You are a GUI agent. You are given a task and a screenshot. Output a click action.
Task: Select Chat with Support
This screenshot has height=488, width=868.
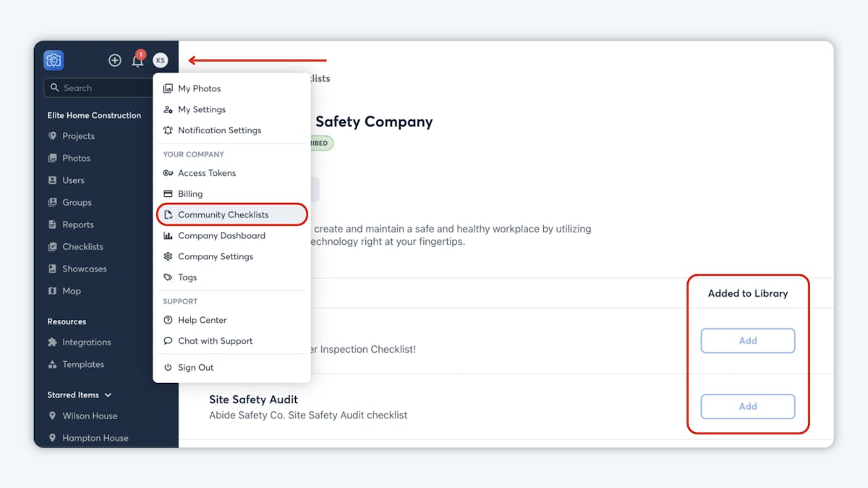pos(216,341)
